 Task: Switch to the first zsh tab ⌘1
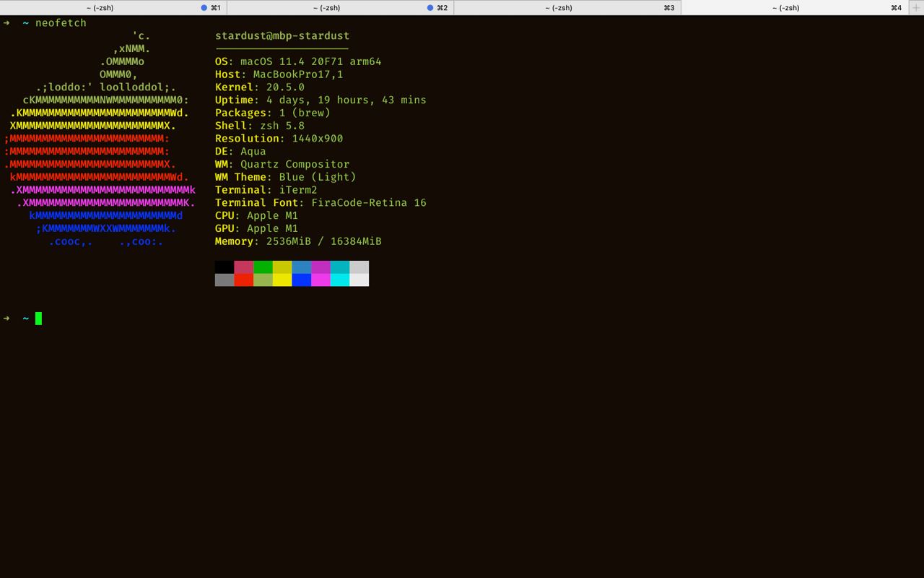[x=113, y=7]
